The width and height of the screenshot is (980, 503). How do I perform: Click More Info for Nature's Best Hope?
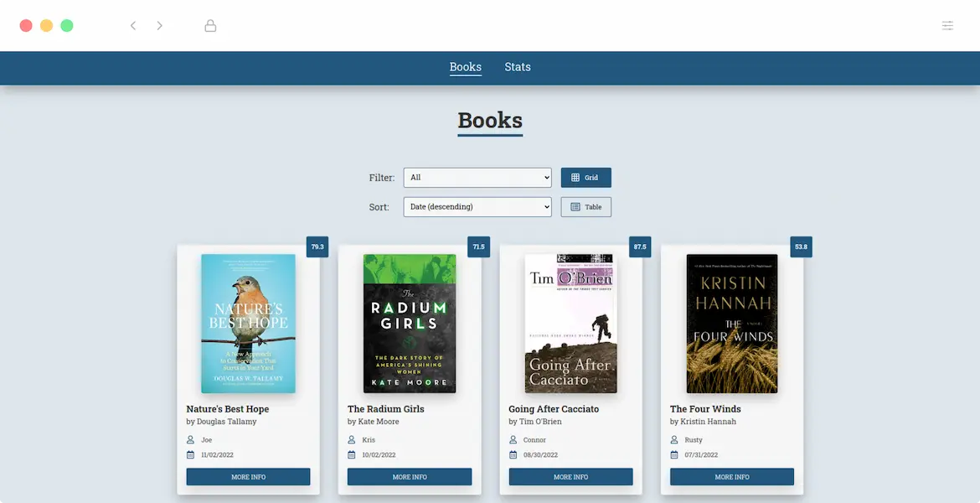(248, 477)
